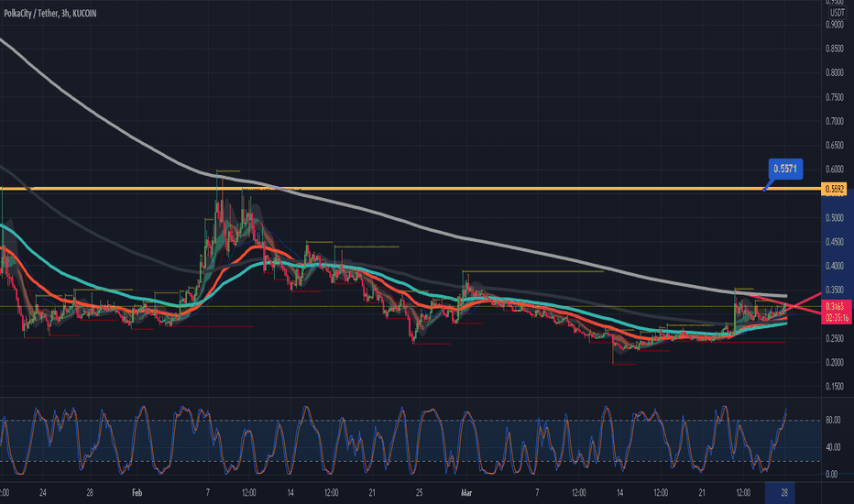This screenshot has width=854, height=504.
Task: Click the 0.1500 price axis label
Action: click(x=835, y=387)
